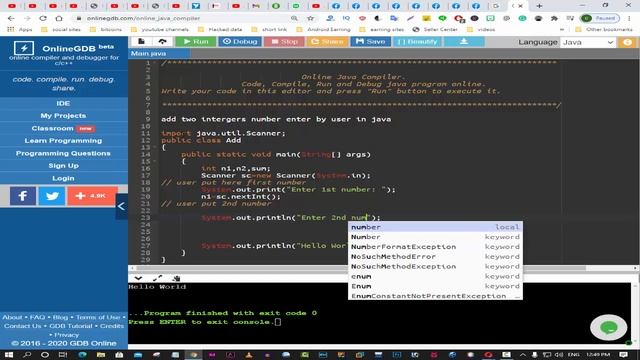Select 'Number' keyword suggestion

(435, 237)
